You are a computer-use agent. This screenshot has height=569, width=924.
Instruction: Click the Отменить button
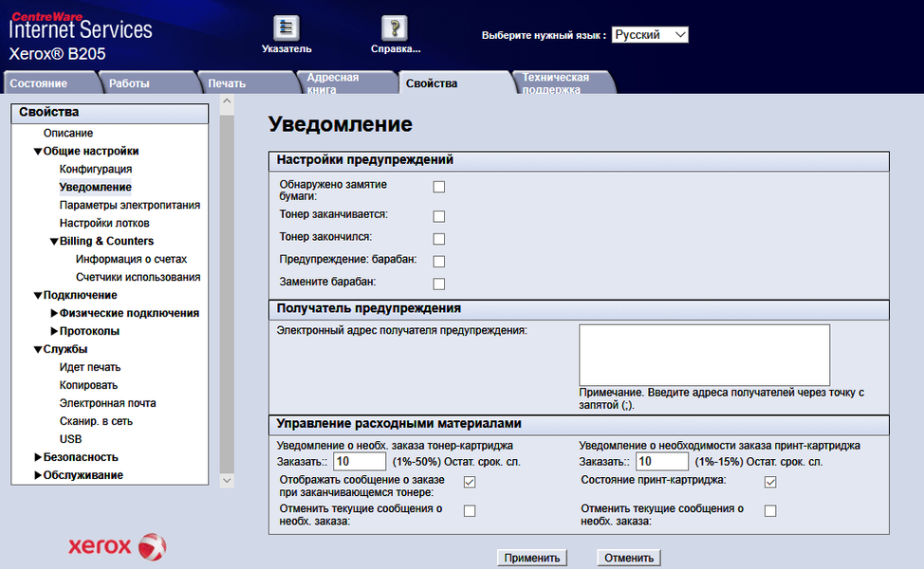pyautogui.click(x=629, y=558)
